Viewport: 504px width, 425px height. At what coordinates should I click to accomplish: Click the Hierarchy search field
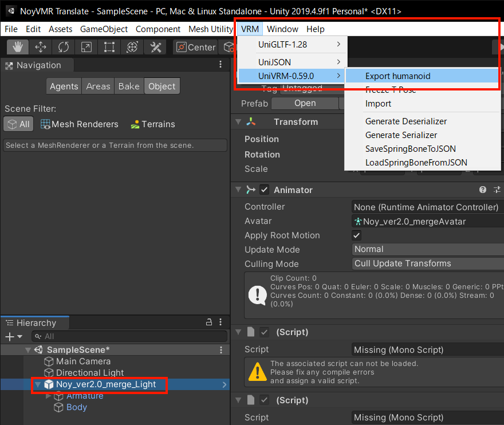129,336
